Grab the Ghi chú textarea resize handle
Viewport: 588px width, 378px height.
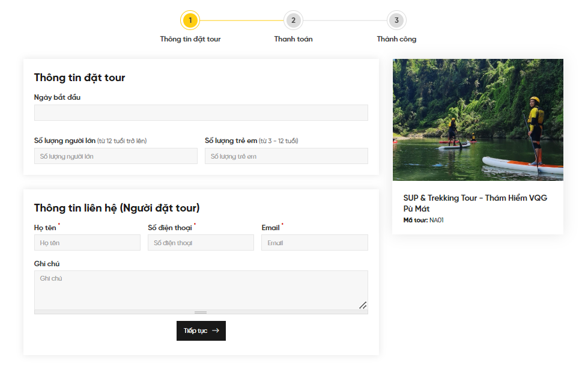363,305
